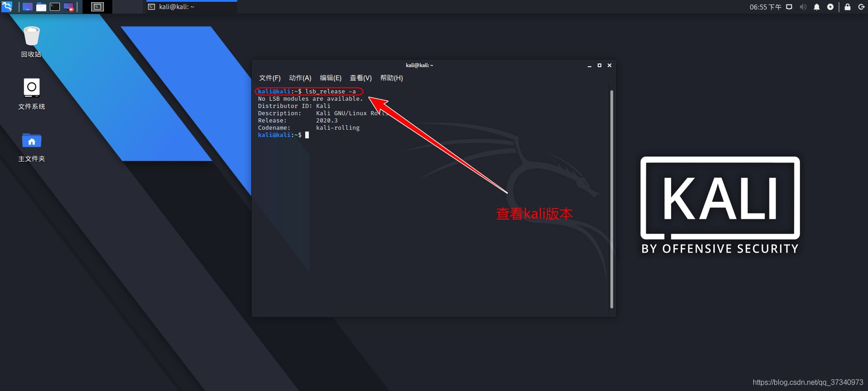
Task: Open the notifications bell icon
Action: point(817,7)
